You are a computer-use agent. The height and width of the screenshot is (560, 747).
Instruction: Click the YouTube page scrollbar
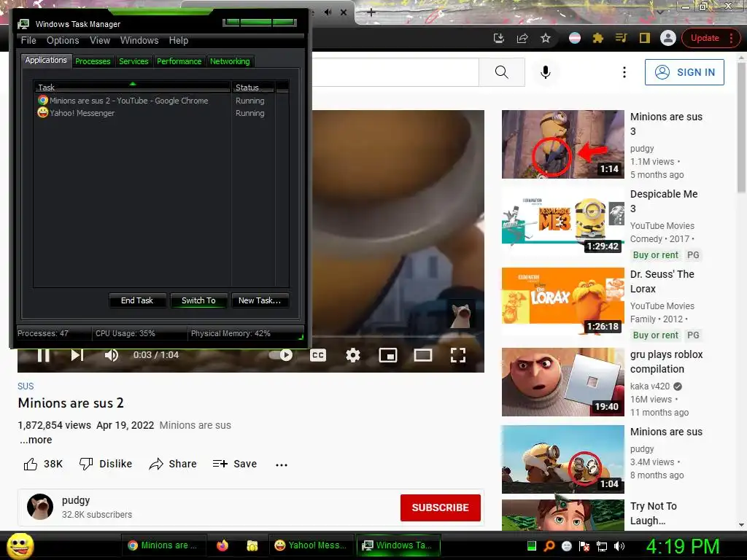pyautogui.click(x=741, y=126)
